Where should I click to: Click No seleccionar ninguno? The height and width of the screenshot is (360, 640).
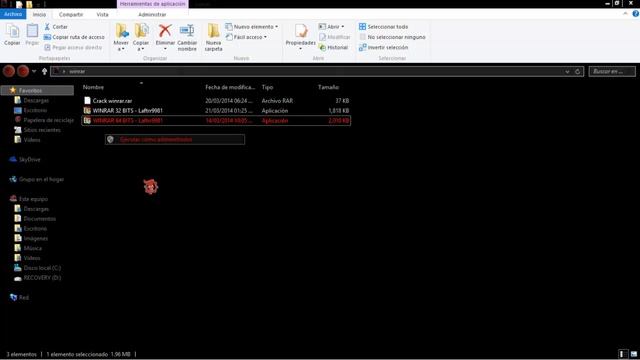[x=392, y=37]
